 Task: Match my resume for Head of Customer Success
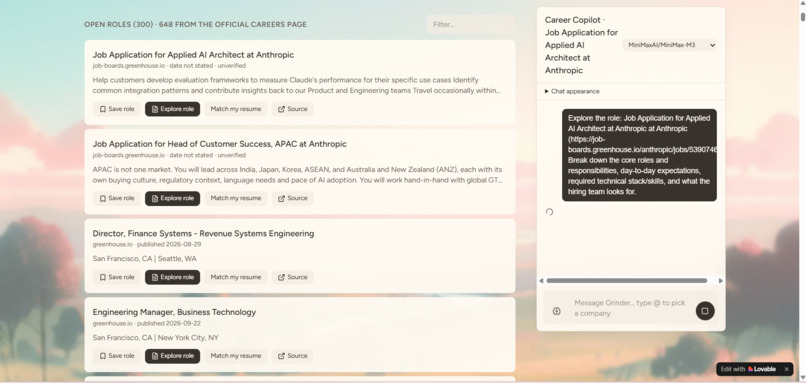(x=236, y=198)
